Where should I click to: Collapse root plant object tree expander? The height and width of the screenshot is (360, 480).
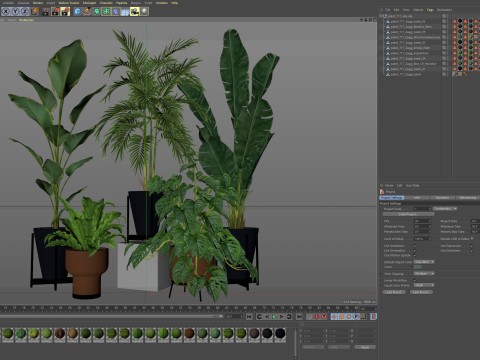coord(381,16)
